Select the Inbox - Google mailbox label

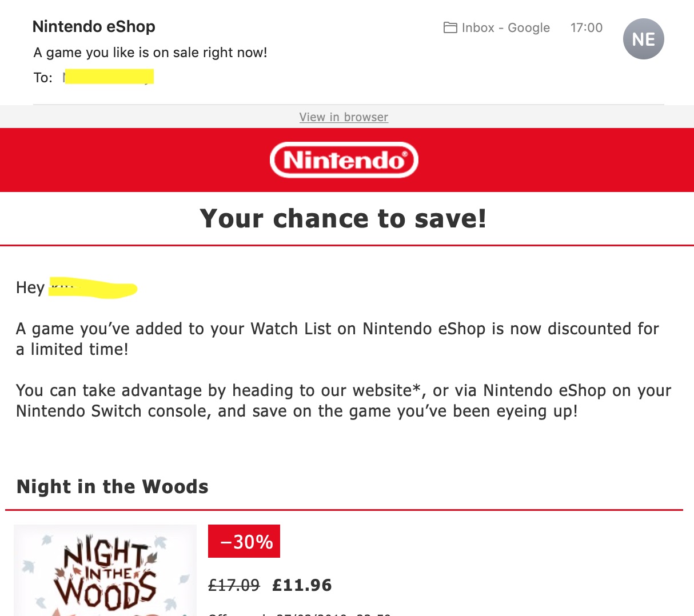pyautogui.click(x=505, y=27)
